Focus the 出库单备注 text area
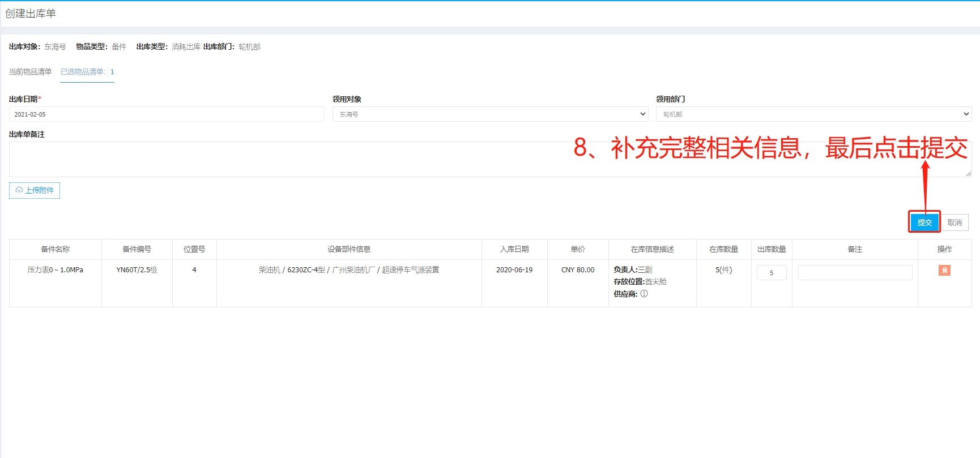The height and width of the screenshot is (458, 980). 490,159
